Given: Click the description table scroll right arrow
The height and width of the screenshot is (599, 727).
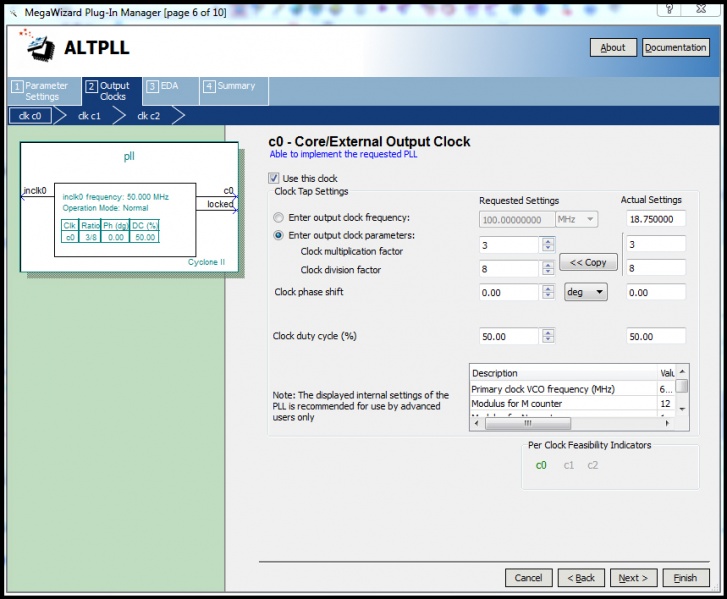Looking at the screenshot, I should [667, 423].
